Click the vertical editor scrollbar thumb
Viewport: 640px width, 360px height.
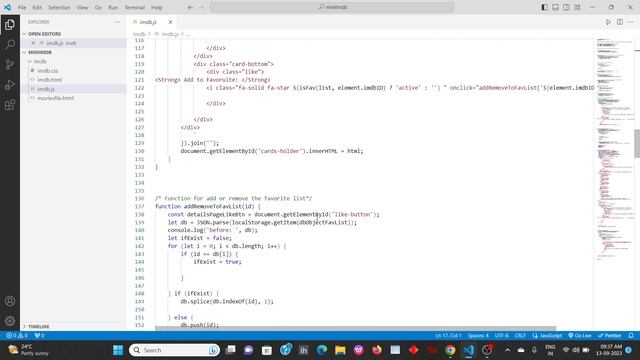pos(637,143)
